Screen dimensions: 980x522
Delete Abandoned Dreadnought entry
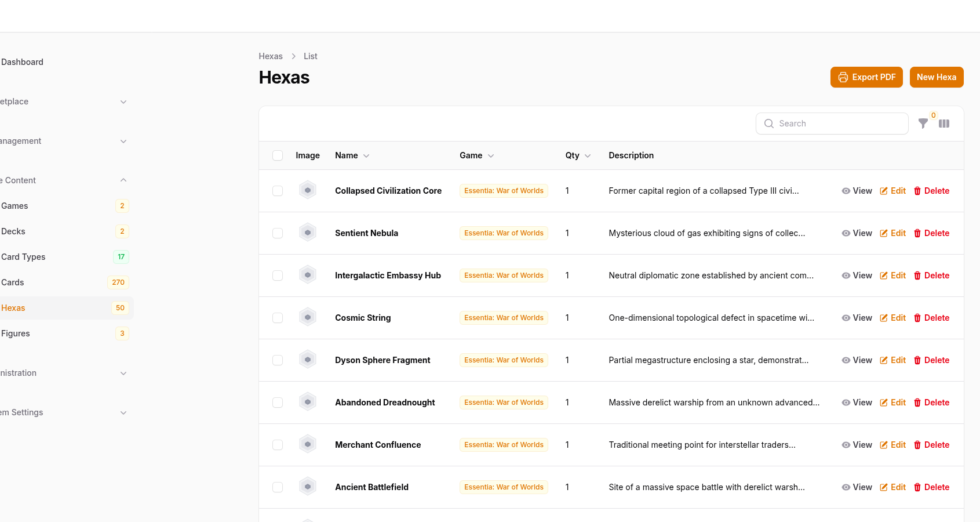pos(931,403)
